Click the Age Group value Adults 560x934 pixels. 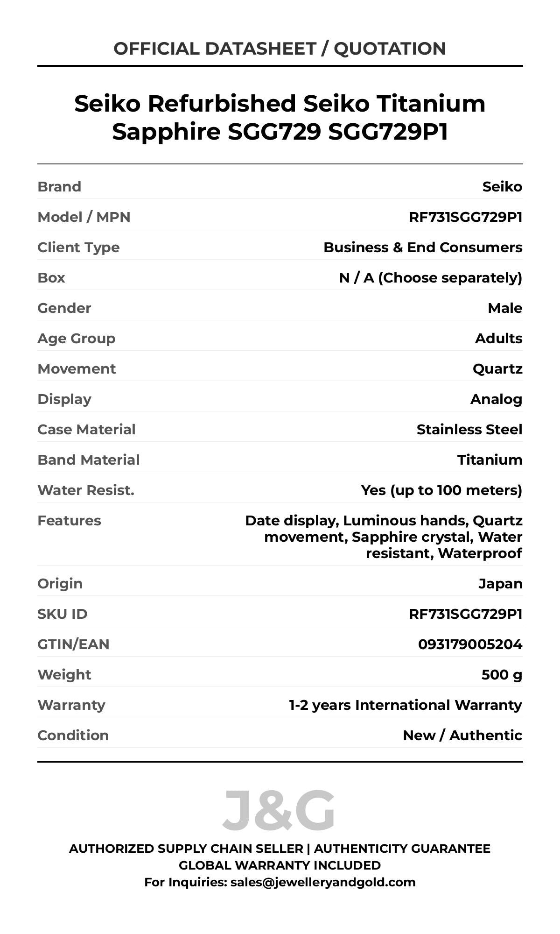click(498, 339)
